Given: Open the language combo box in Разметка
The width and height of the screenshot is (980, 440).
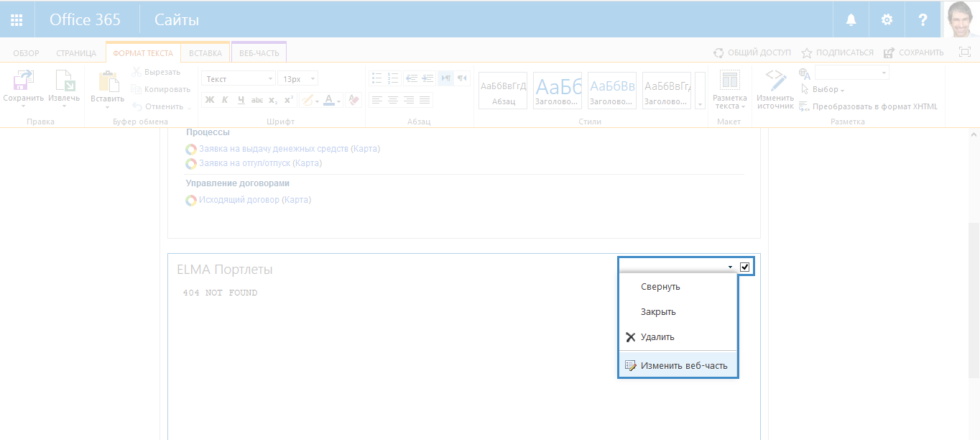Looking at the screenshot, I should point(851,73).
